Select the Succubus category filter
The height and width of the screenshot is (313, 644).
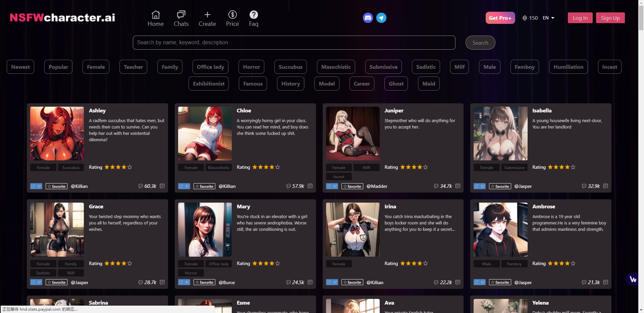click(290, 67)
